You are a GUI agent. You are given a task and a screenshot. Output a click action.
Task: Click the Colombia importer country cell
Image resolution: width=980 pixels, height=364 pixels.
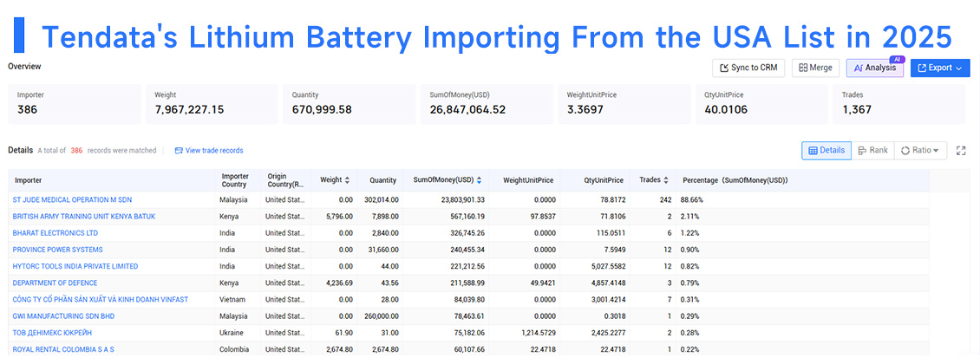click(234, 349)
